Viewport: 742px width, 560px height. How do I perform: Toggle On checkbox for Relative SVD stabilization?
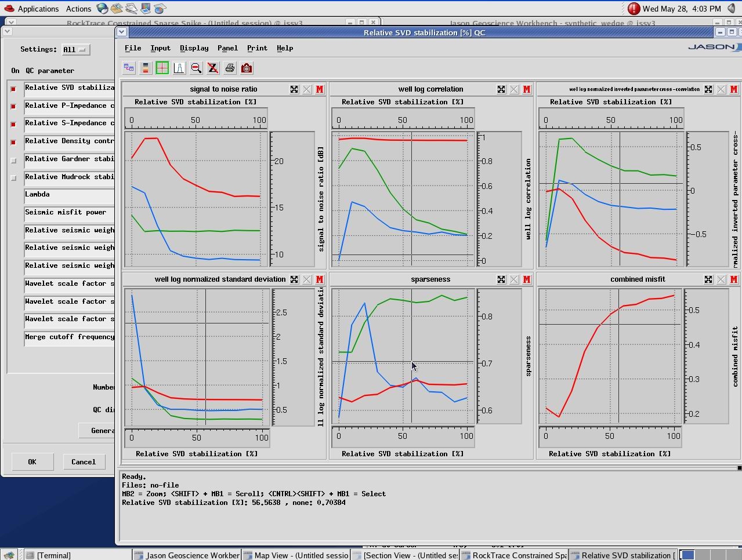[x=13, y=89]
